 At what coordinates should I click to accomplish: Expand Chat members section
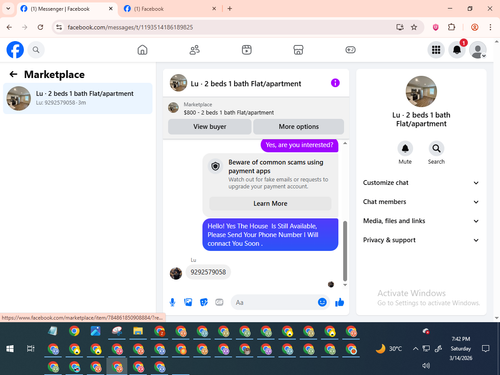click(x=421, y=202)
